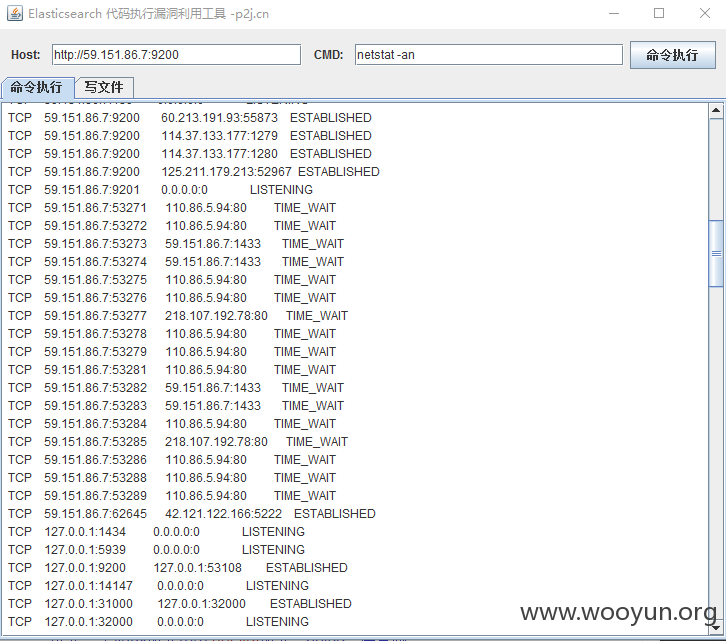Click the scrollbar up arrow
This screenshot has height=641, width=726.
click(x=716, y=111)
